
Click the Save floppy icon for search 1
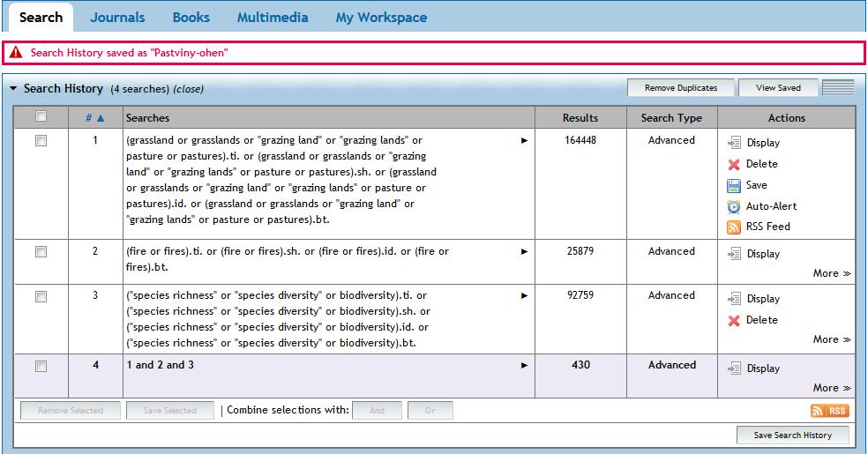734,185
